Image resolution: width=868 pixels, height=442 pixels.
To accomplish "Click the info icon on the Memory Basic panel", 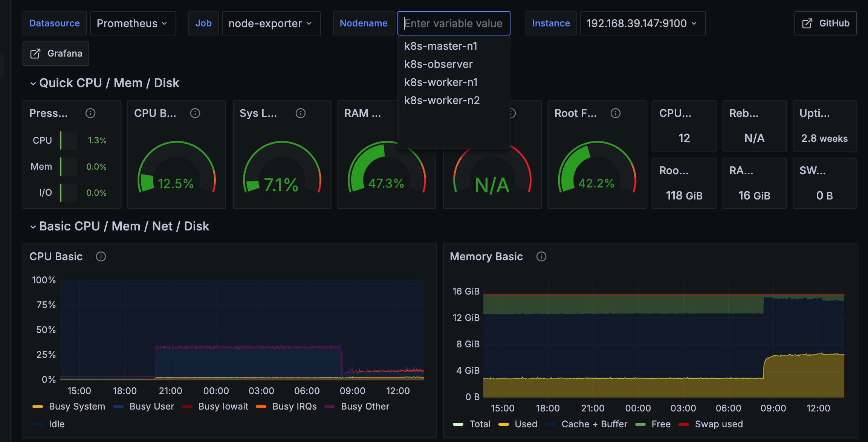I will pyautogui.click(x=541, y=256).
